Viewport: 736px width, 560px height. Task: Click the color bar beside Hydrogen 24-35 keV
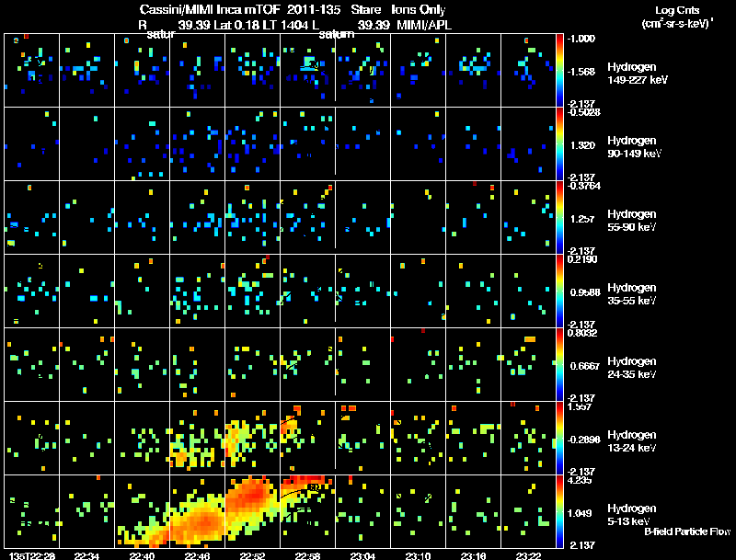tap(559, 364)
